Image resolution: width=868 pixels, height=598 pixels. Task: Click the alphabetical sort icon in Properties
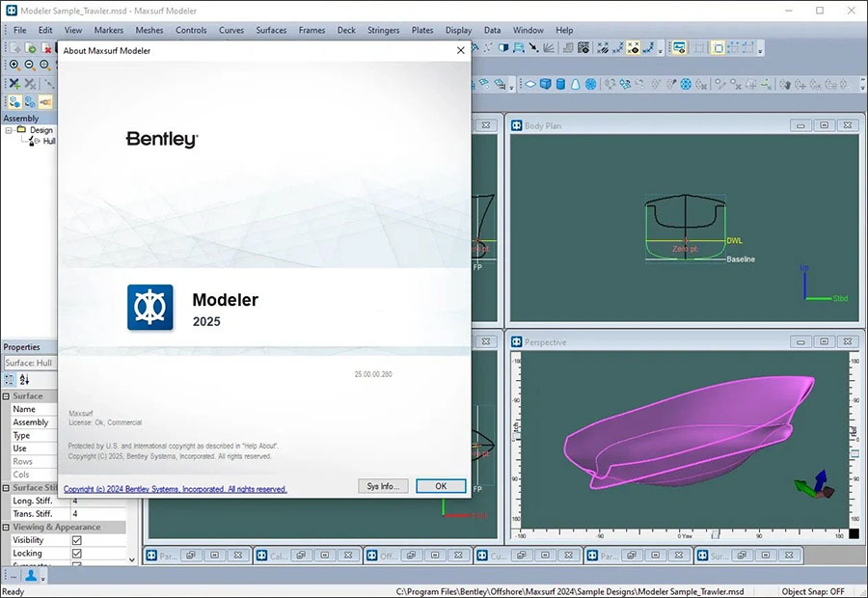[x=26, y=379]
